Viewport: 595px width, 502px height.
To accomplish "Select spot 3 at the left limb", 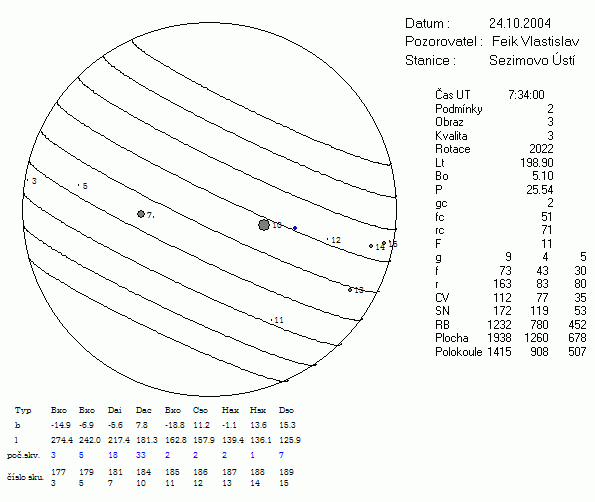I will point(27,180).
